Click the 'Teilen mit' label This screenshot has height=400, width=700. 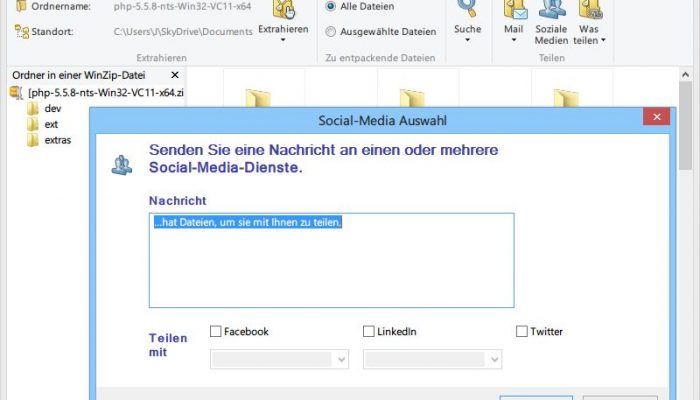click(168, 345)
